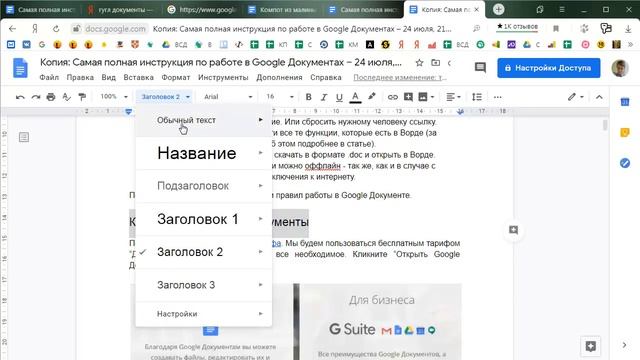640x360 pixels.
Task: Open the insert image dropdown
Action: point(426,97)
